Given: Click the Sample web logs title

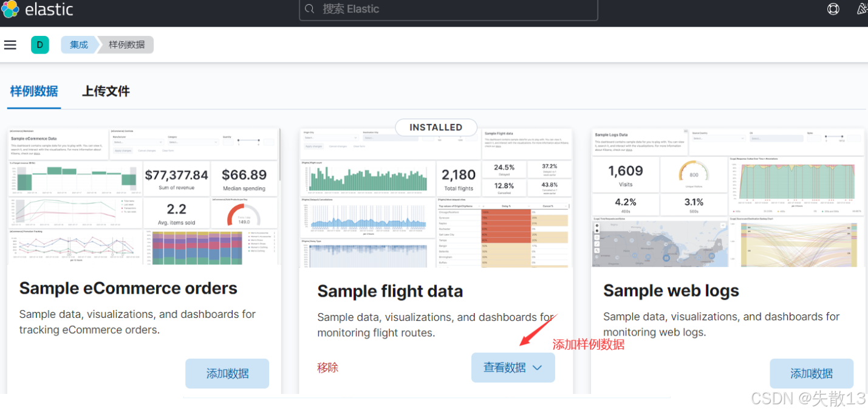Looking at the screenshot, I should (x=671, y=291).
